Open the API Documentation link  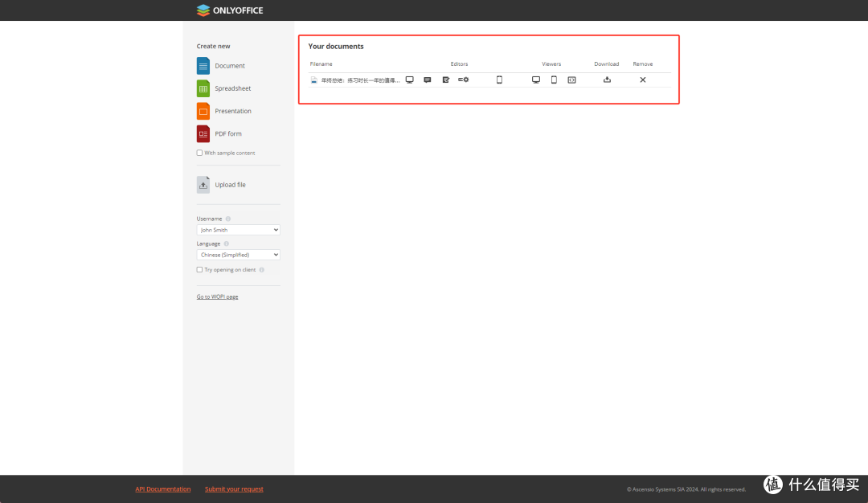[163, 489]
